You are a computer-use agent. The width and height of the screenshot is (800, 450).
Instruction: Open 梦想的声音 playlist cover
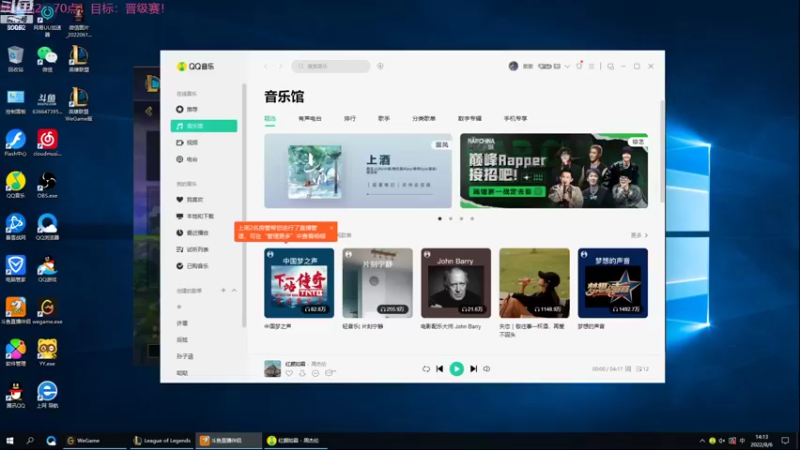point(613,283)
